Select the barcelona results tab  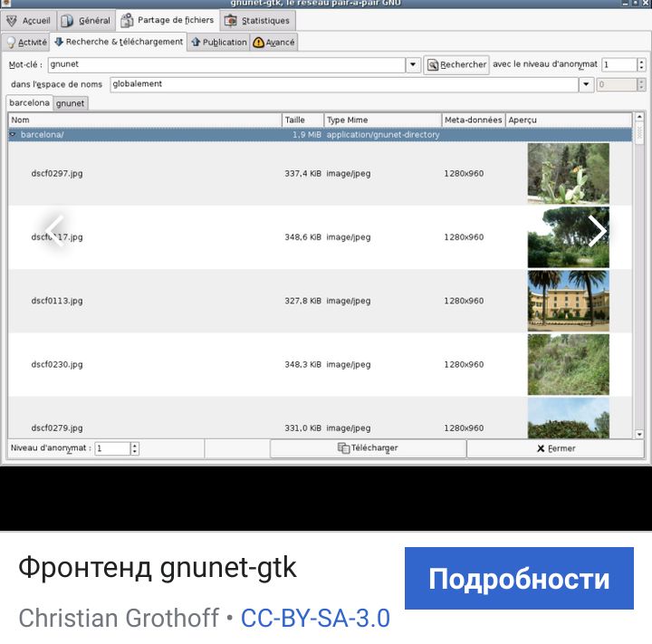(x=29, y=102)
